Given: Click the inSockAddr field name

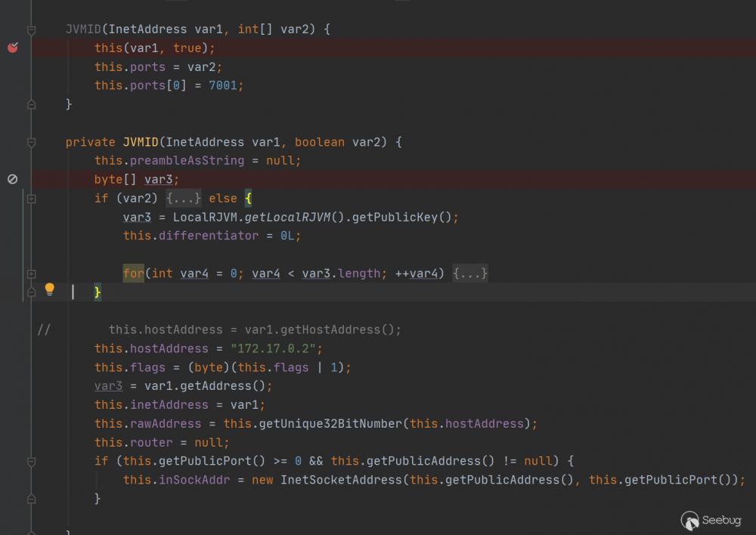Looking at the screenshot, I should click(x=194, y=480).
